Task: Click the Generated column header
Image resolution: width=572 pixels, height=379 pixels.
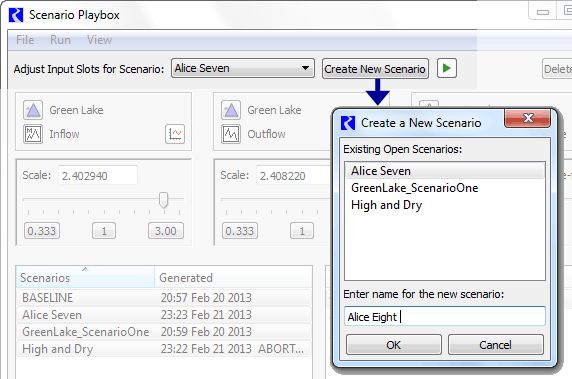Action: 233,277
